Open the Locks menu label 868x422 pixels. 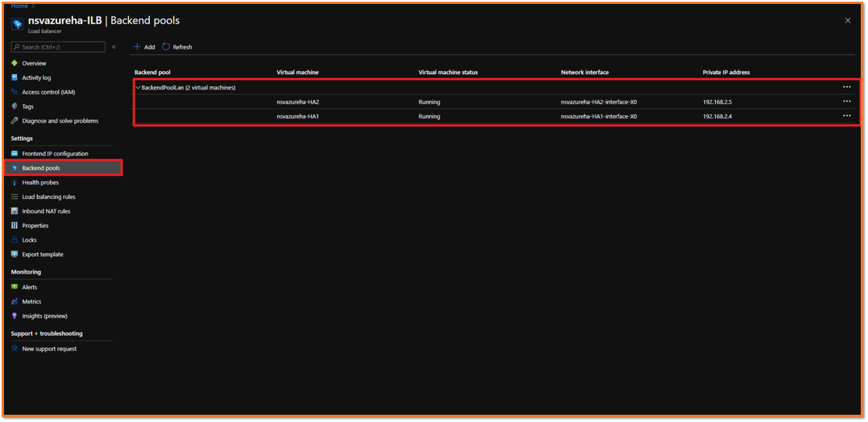click(x=29, y=240)
